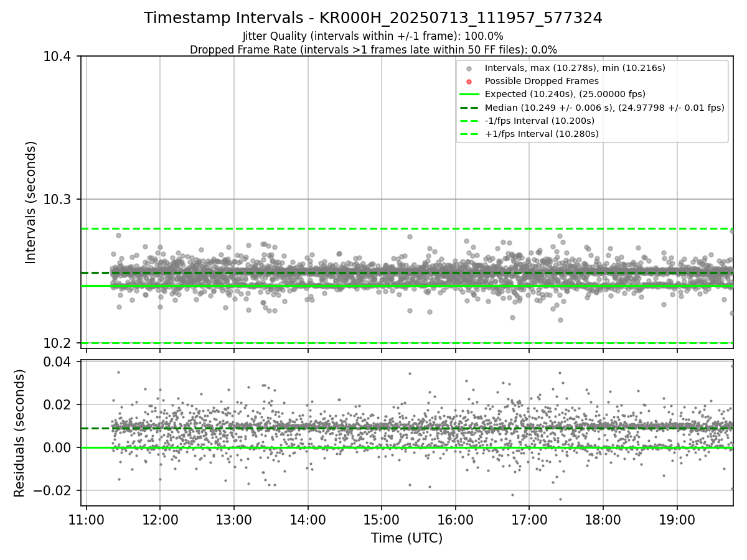Image resolution: width=747 pixels, height=560 pixels.
Task: Click the 'Residuals (seconds)' y-axis label
Action: tap(19, 433)
